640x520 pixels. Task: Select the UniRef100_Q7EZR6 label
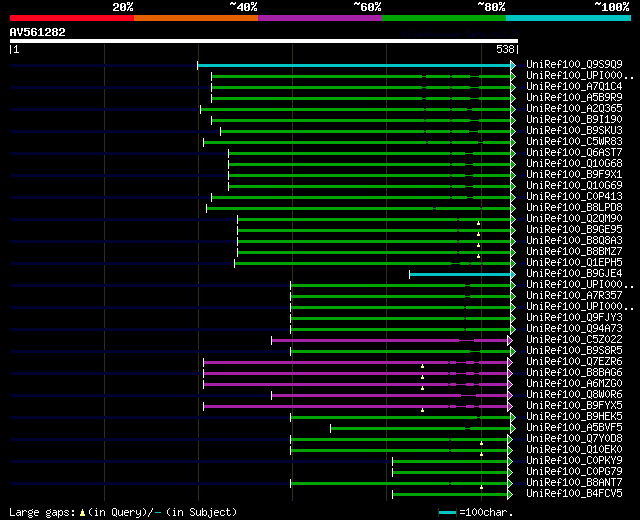[574, 362]
